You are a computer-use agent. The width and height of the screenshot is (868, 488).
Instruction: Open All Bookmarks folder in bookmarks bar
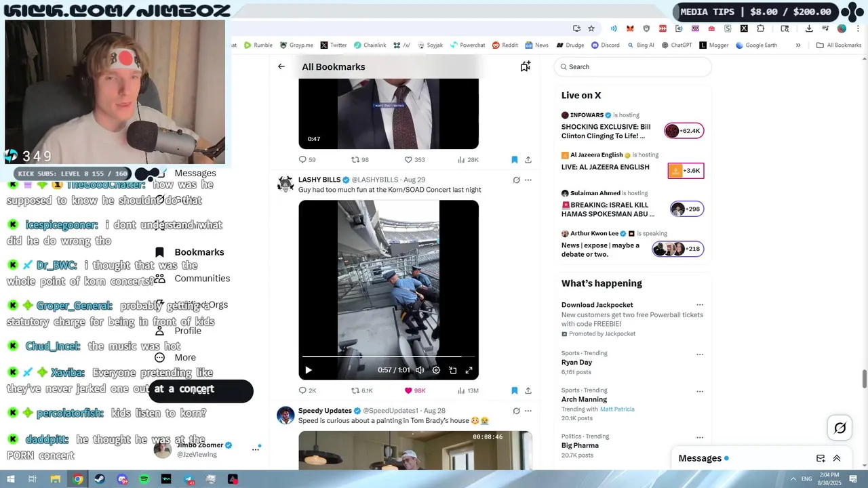[x=839, y=45]
